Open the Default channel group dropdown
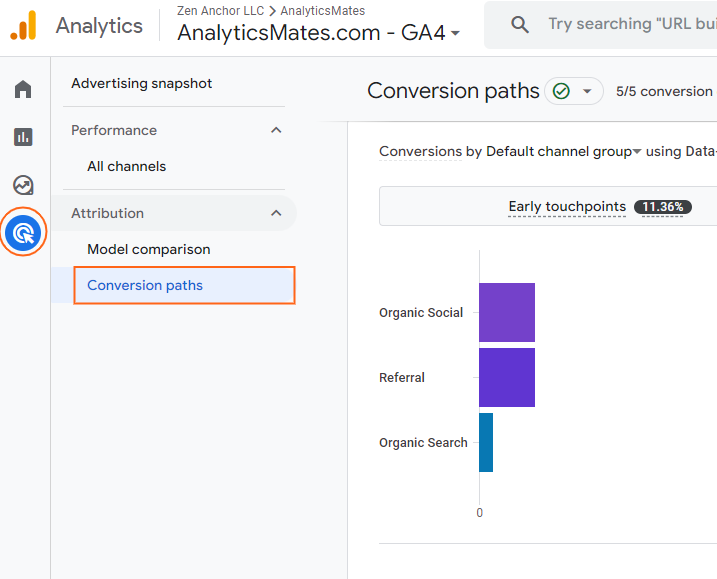This screenshot has width=717, height=579. pyautogui.click(x=563, y=151)
